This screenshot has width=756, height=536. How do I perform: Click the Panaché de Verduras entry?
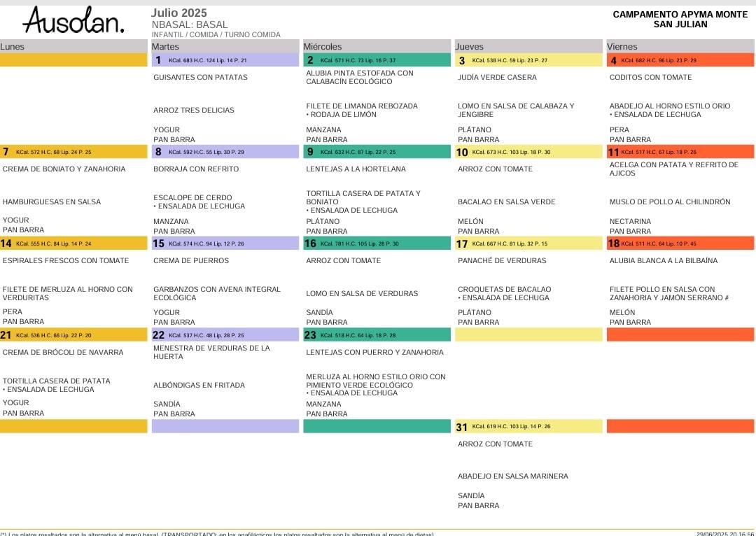[x=502, y=261]
